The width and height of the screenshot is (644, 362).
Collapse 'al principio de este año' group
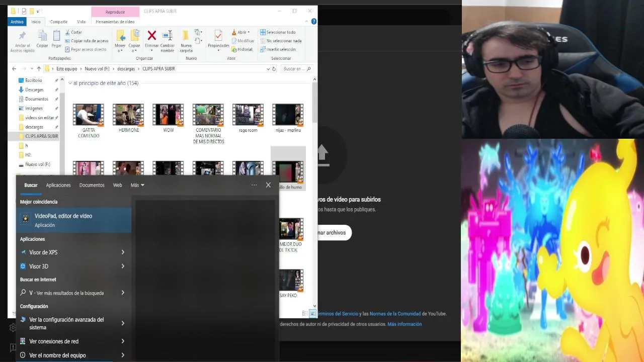(70, 83)
